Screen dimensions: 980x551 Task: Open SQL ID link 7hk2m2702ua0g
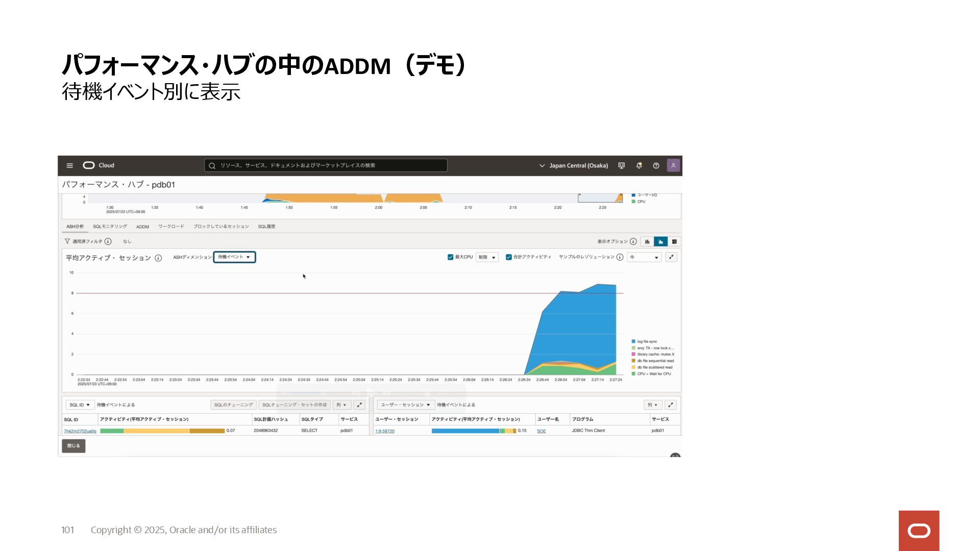pyautogui.click(x=80, y=432)
